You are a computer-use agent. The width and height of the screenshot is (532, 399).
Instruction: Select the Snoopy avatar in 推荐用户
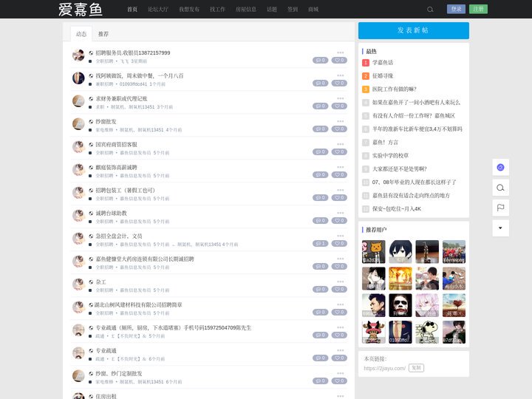click(x=427, y=332)
